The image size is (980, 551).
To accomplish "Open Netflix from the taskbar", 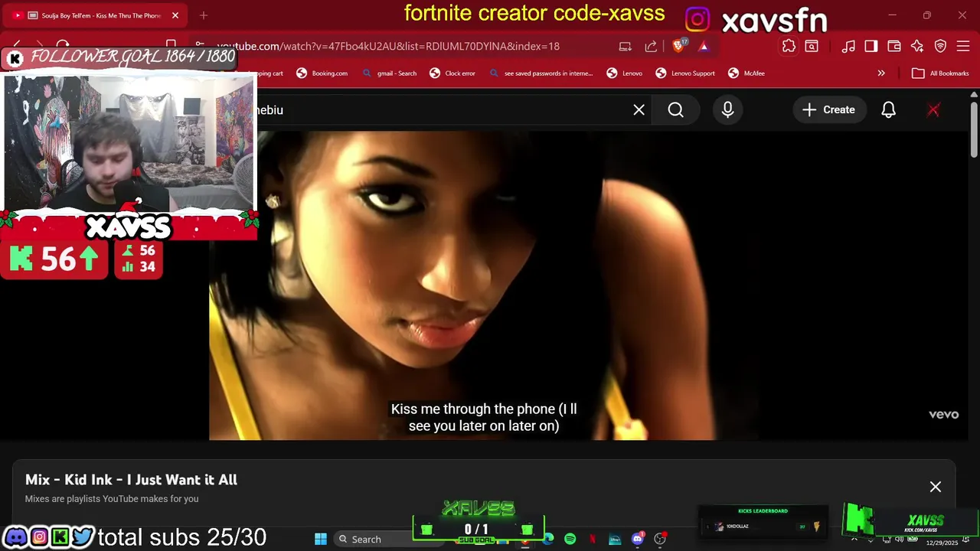I will click(593, 539).
